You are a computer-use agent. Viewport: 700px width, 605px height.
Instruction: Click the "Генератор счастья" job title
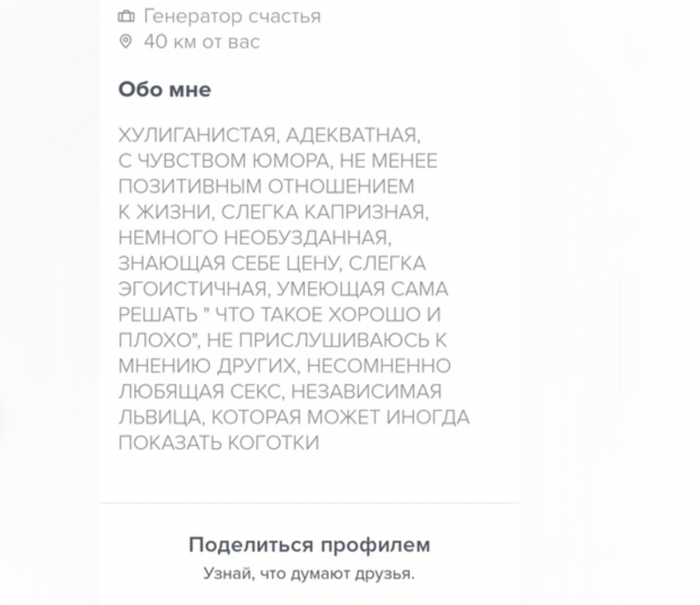[x=232, y=16]
